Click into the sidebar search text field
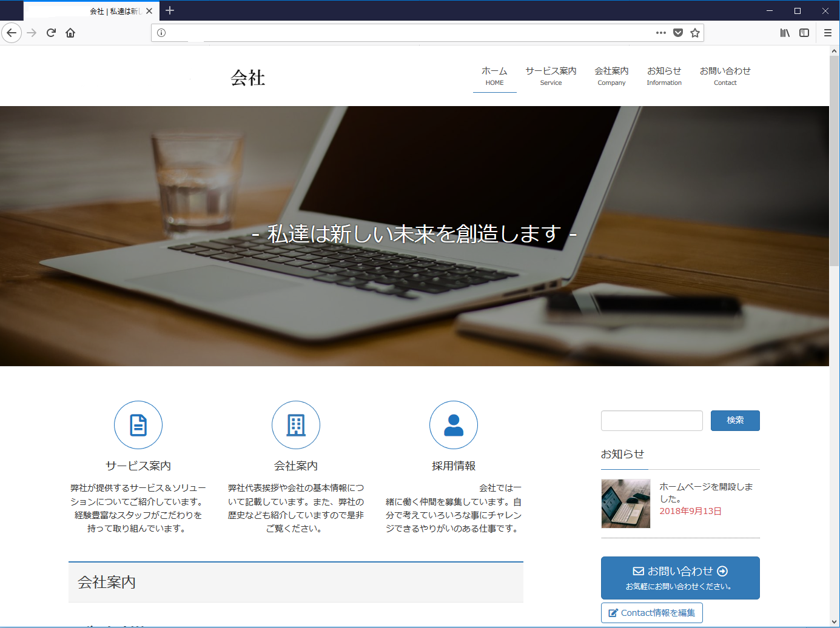This screenshot has width=840, height=628. (x=652, y=421)
